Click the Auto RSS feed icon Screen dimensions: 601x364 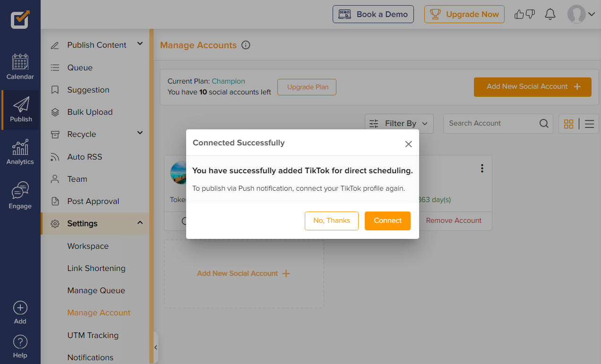55,157
